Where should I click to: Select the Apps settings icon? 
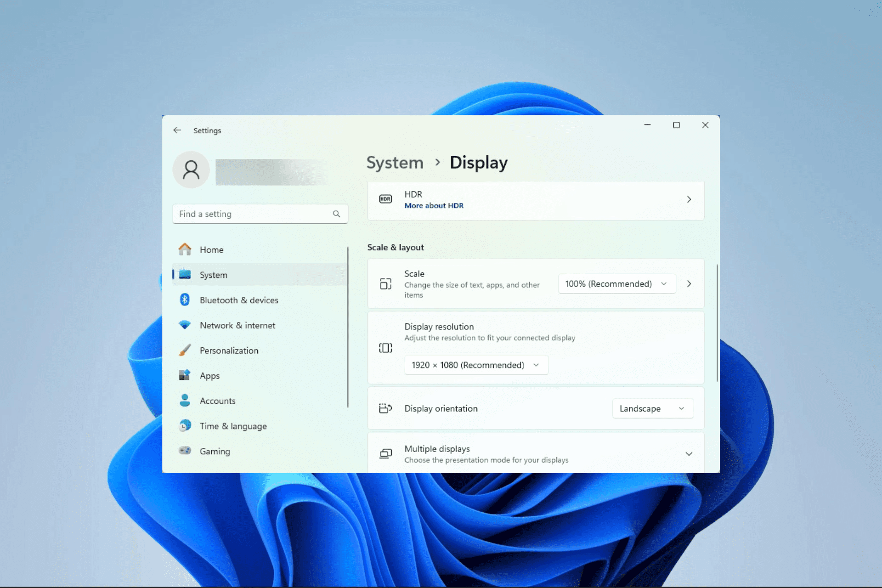coord(185,375)
